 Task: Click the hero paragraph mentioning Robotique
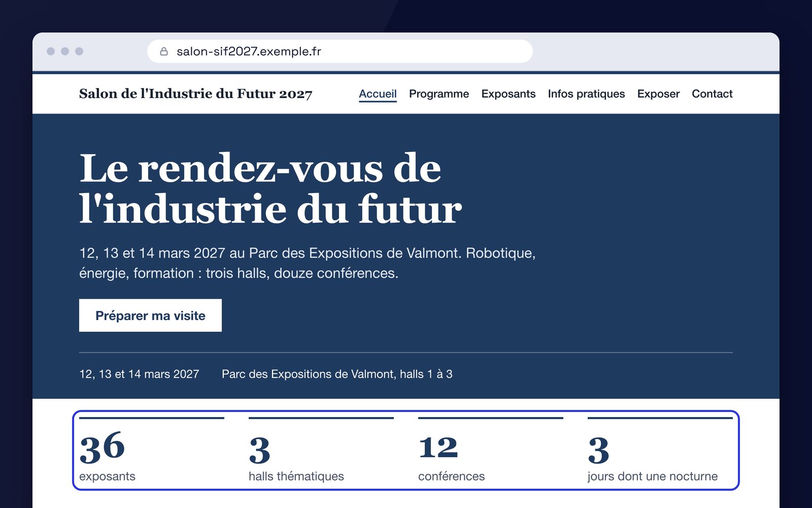click(x=308, y=263)
